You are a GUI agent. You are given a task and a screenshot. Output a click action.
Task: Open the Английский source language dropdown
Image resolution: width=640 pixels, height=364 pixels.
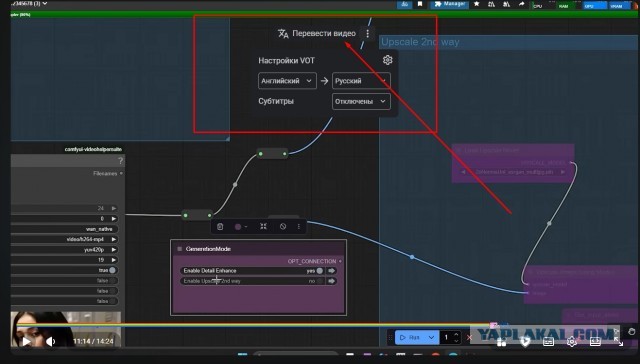(287, 81)
